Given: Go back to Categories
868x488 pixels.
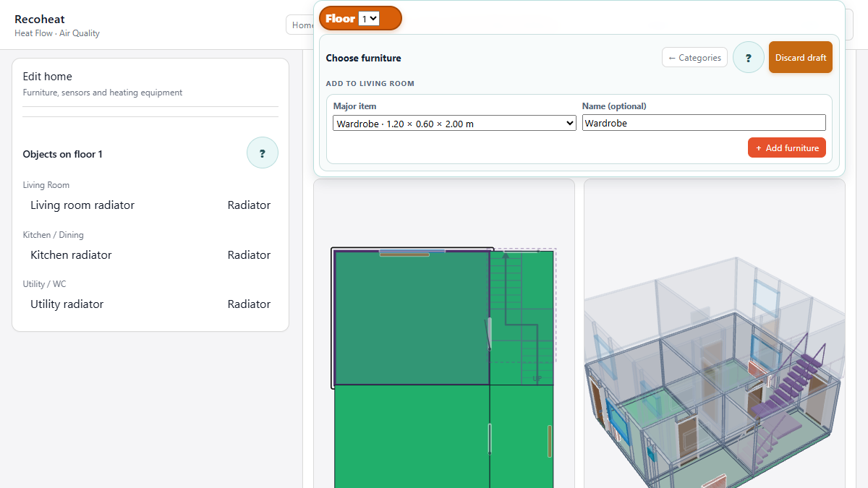Looking at the screenshot, I should tap(694, 58).
